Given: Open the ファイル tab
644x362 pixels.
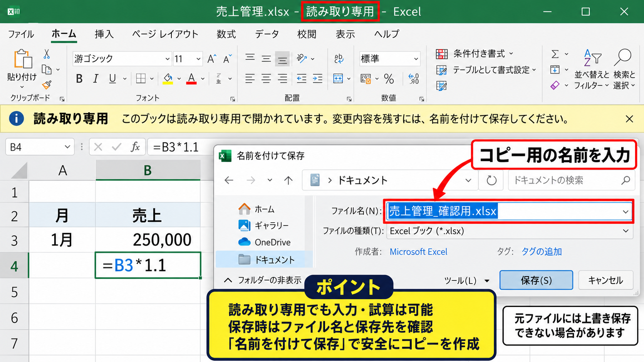Looking at the screenshot, I should [21, 34].
